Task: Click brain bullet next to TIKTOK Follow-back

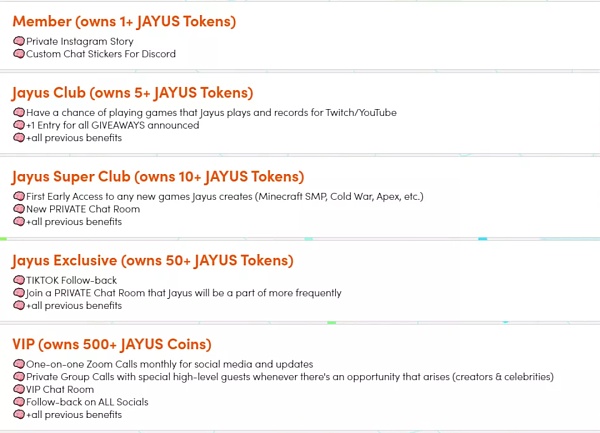Action: (19, 281)
